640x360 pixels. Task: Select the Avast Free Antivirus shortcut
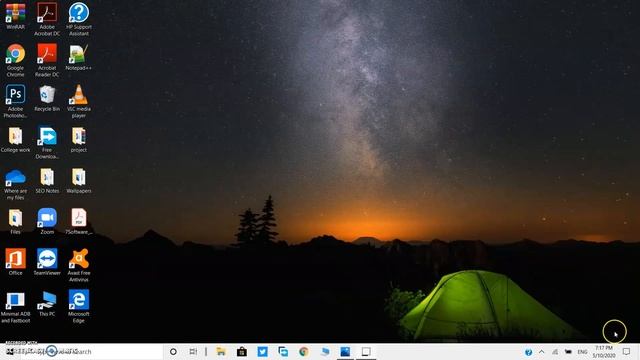click(79, 264)
